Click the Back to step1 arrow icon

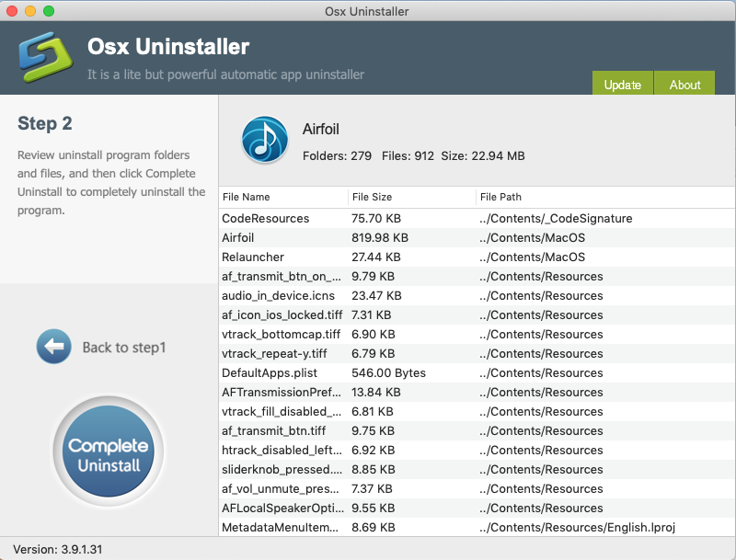[x=53, y=347]
